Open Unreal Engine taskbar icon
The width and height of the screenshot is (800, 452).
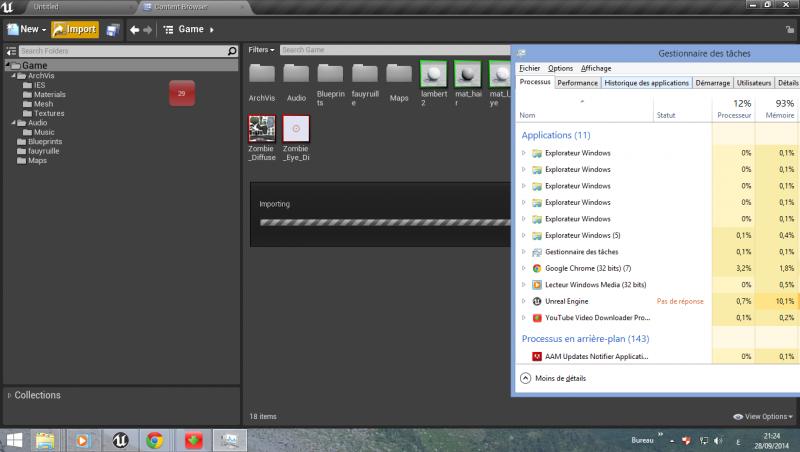pos(120,440)
